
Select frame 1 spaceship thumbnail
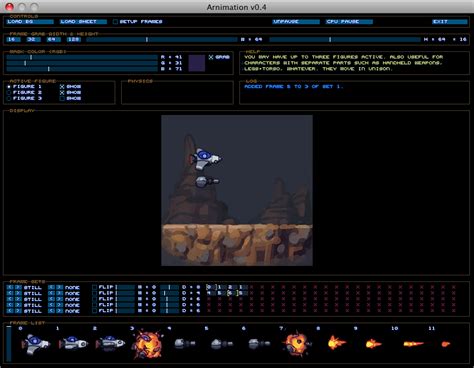pyautogui.click(x=73, y=343)
